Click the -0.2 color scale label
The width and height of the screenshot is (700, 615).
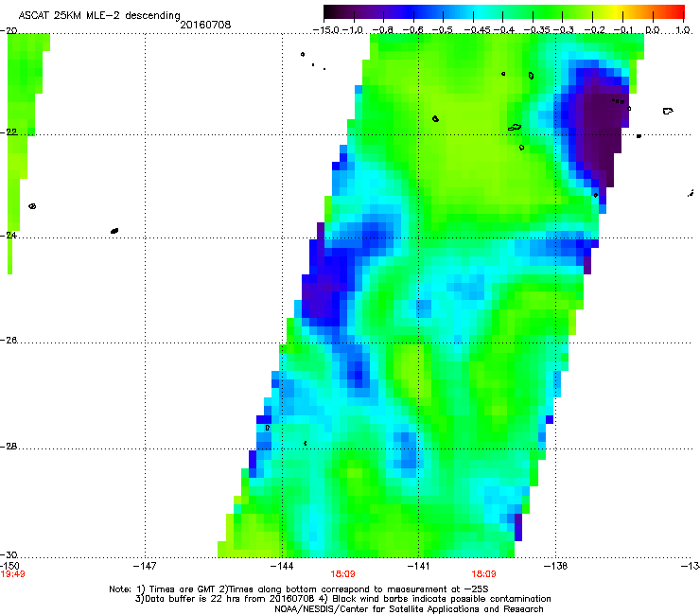coord(595,30)
